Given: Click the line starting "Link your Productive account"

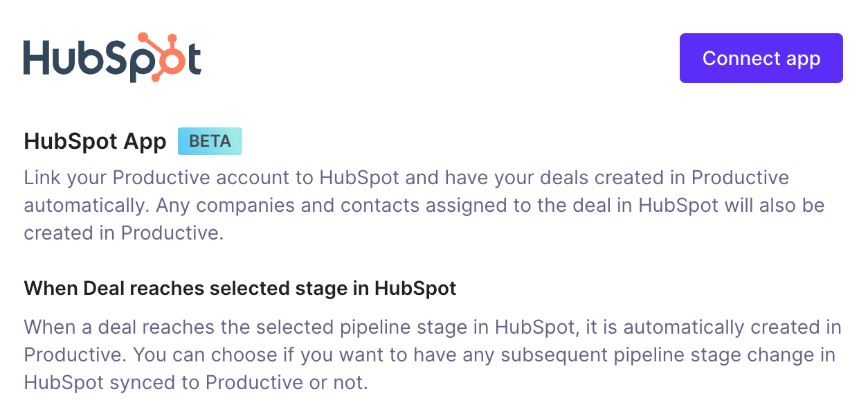Looking at the screenshot, I should pos(406,178).
